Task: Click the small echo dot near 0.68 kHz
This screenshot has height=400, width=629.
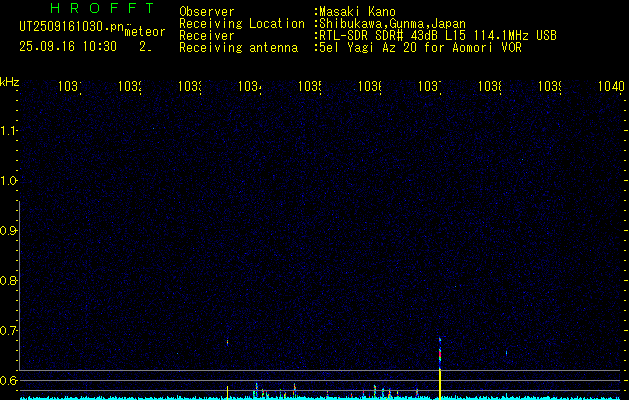Action: pos(227,343)
